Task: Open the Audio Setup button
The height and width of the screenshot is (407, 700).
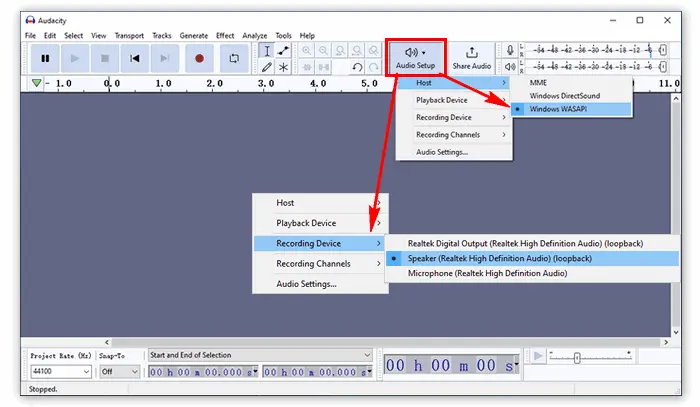Action: pyautogui.click(x=416, y=58)
